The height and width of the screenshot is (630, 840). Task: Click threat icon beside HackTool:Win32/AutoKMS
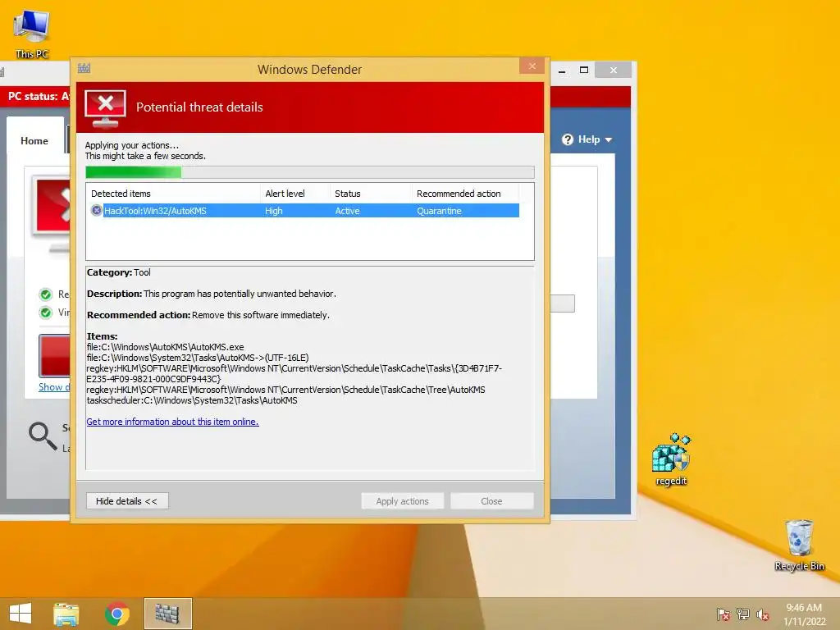(97, 211)
